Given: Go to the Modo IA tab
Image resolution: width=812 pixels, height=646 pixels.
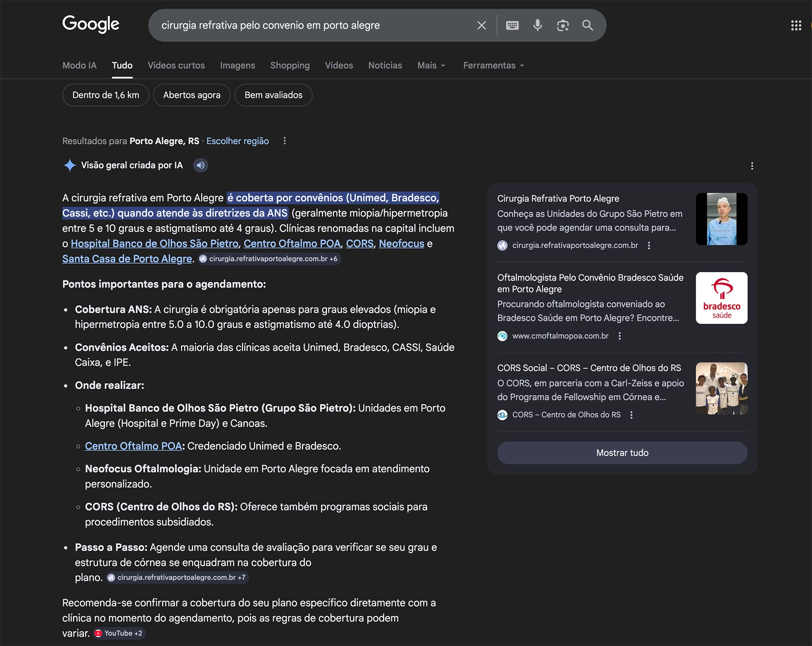Looking at the screenshot, I should tap(80, 65).
